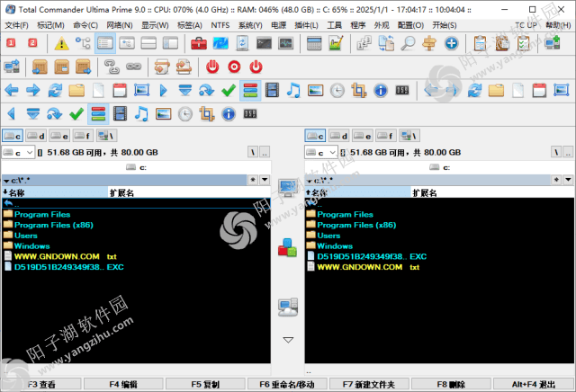
Task: Click the clipboard with green checkmarks icon
Action: tap(523, 43)
